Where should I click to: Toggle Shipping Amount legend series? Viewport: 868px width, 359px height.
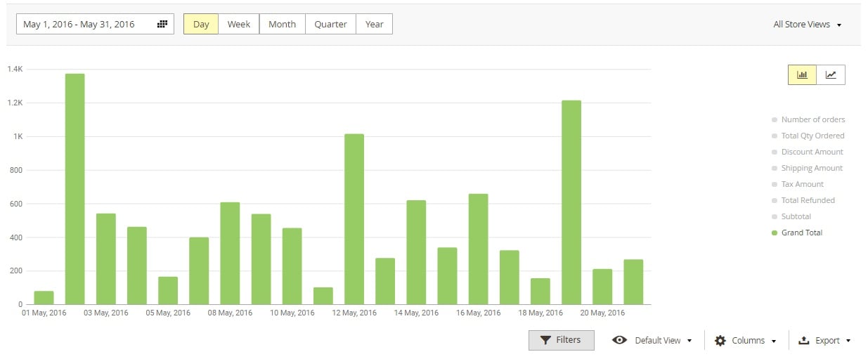807,168
